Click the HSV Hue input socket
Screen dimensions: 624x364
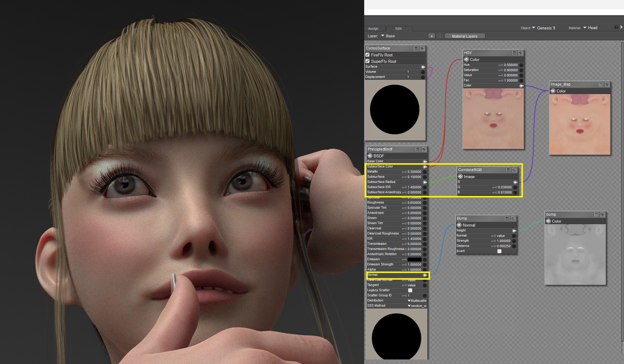521,65
